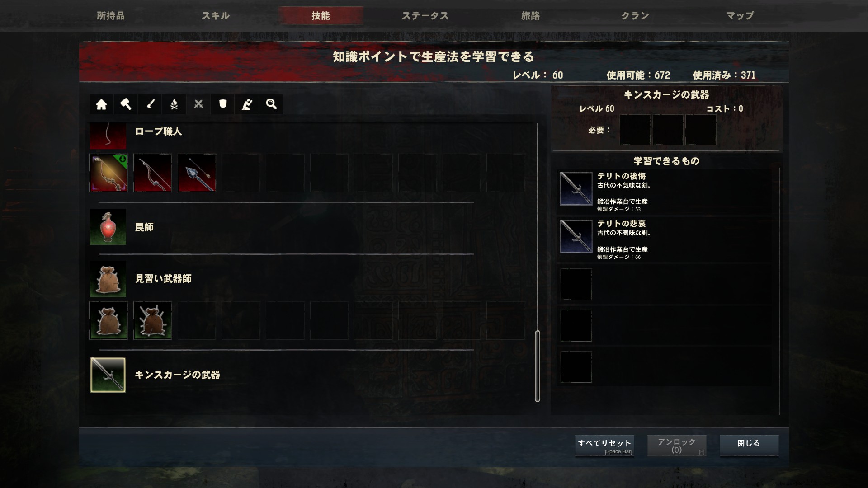Click the recipe list scrollbar handle
This screenshot has width=868, height=488.
coord(538,366)
